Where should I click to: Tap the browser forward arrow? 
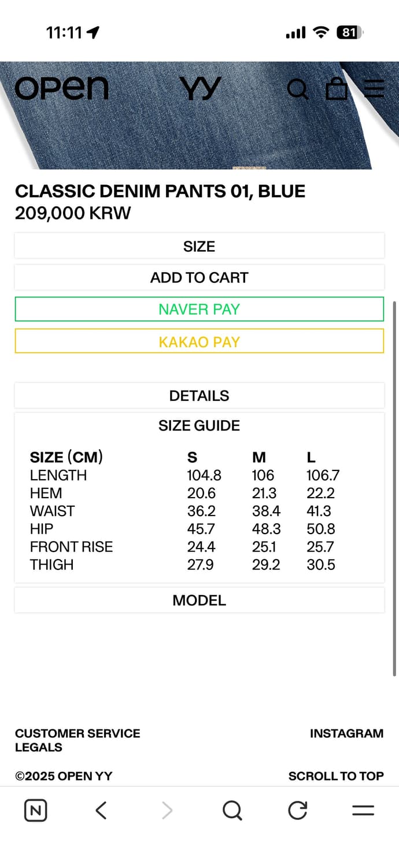pyautogui.click(x=167, y=811)
